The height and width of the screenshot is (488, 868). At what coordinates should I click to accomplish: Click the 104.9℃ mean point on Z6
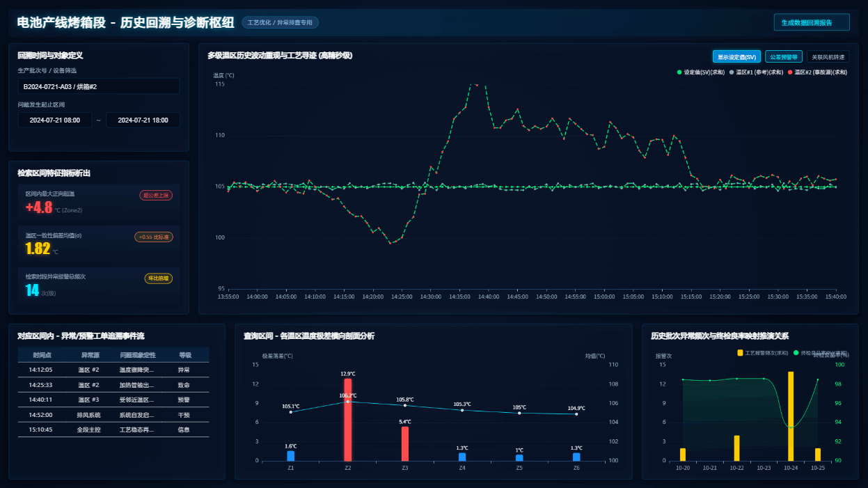coord(576,414)
